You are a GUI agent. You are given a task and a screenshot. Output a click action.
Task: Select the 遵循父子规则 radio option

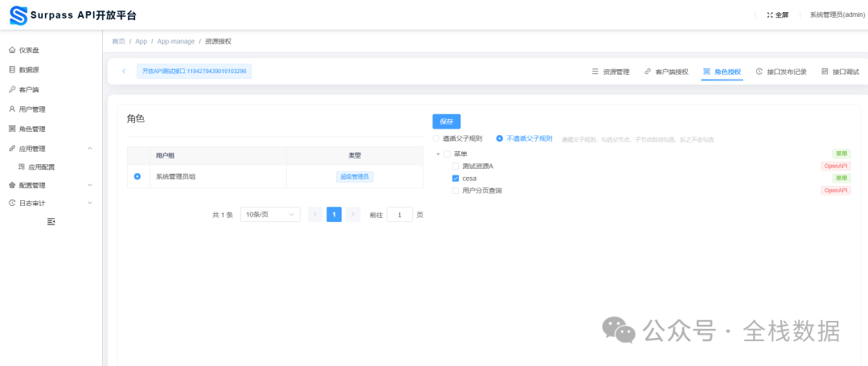436,138
